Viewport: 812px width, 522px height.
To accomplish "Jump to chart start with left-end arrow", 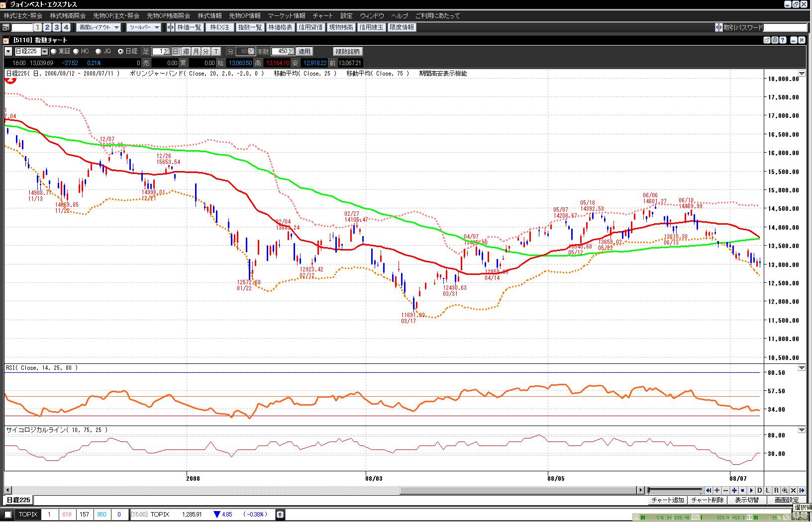I will coord(709,490).
